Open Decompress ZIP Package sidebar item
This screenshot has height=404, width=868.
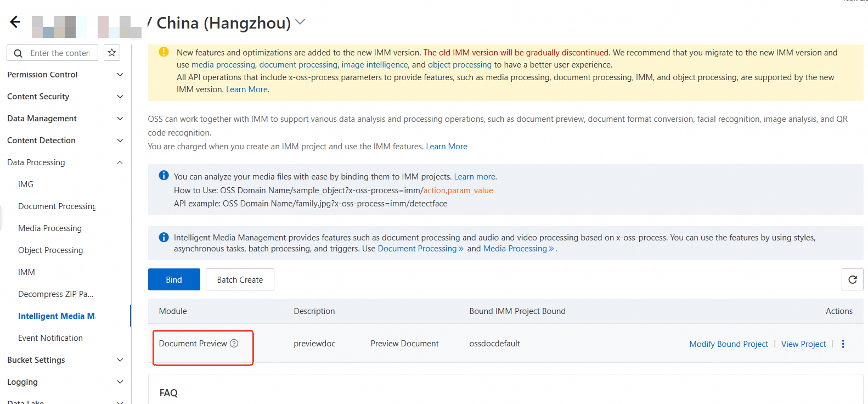coord(56,294)
